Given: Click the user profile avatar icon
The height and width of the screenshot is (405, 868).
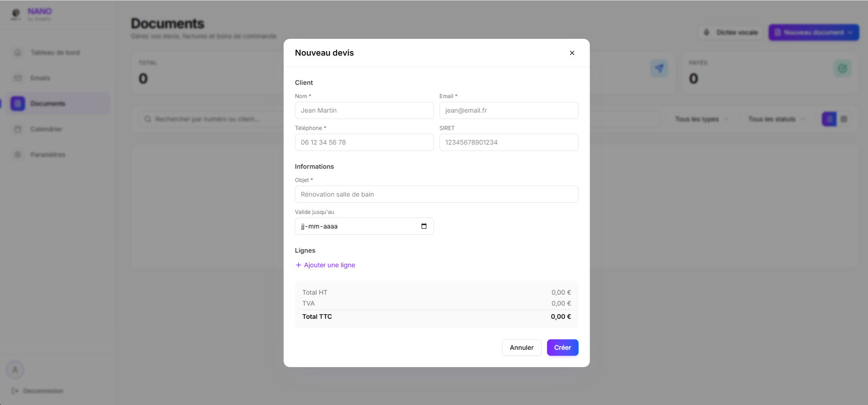Looking at the screenshot, I should tap(15, 370).
